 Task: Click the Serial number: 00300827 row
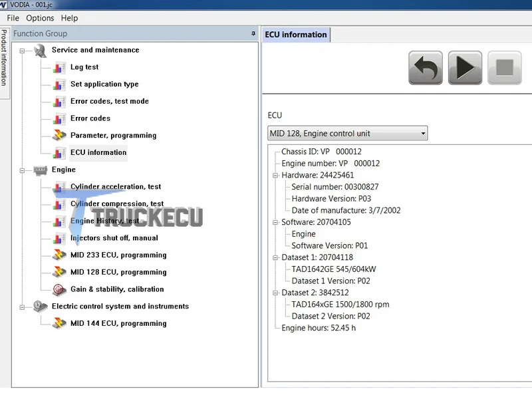[x=335, y=187]
